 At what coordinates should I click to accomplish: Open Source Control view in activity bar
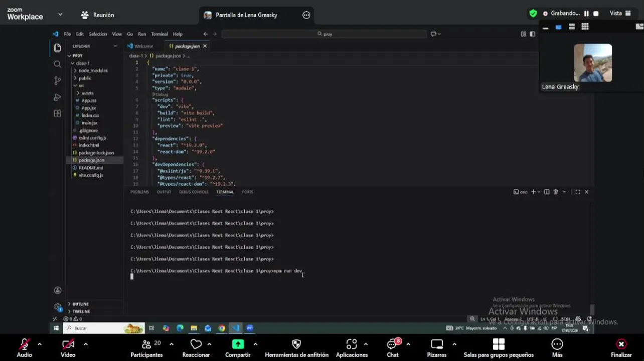57,80
